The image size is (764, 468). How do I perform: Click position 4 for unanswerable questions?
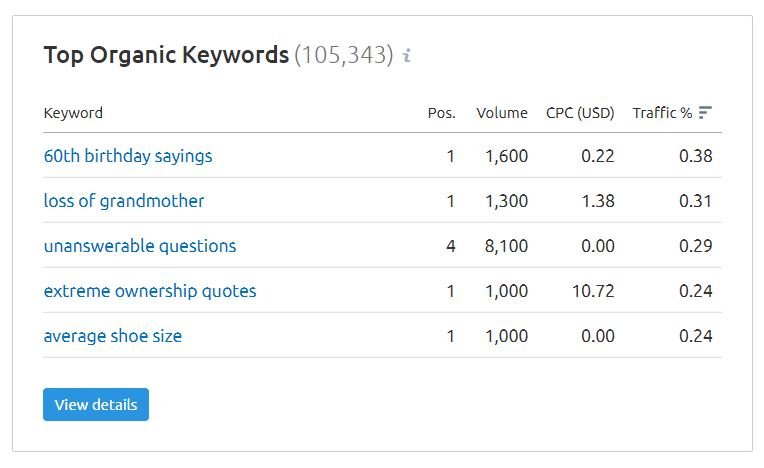(451, 246)
